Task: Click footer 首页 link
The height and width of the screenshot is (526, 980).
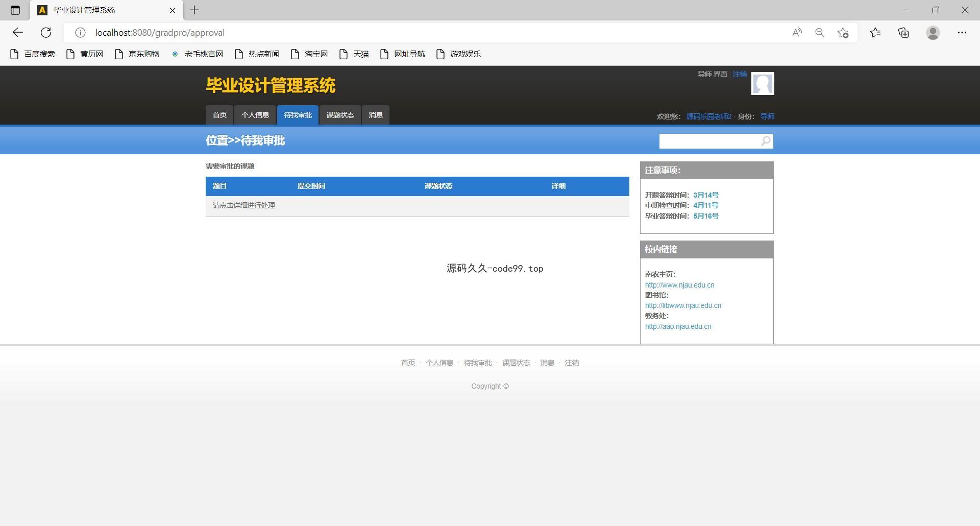Action: 408,363
